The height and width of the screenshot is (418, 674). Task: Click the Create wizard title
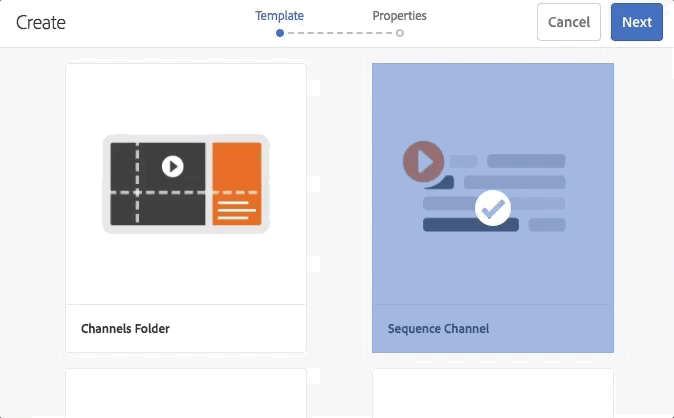pos(41,22)
